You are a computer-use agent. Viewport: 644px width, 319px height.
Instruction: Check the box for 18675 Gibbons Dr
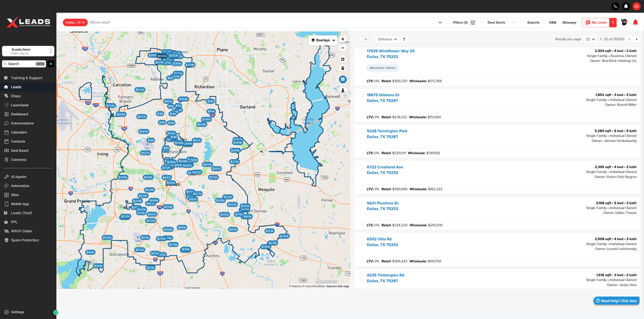click(360, 95)
